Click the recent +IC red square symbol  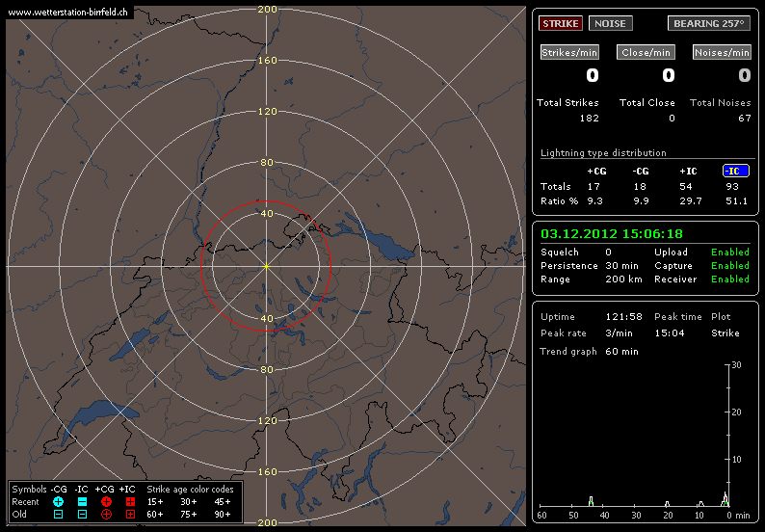(x=130, y=502)
